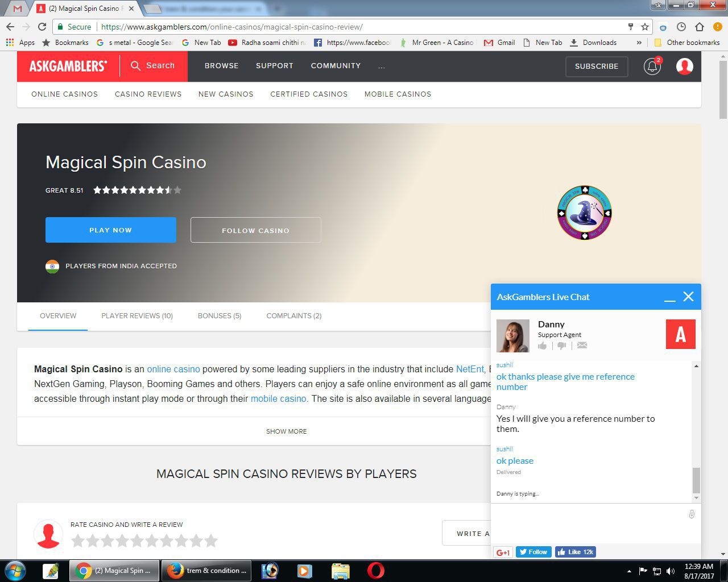
Task: Give Danny a thumbs down rating
Action: coord(561,346)
